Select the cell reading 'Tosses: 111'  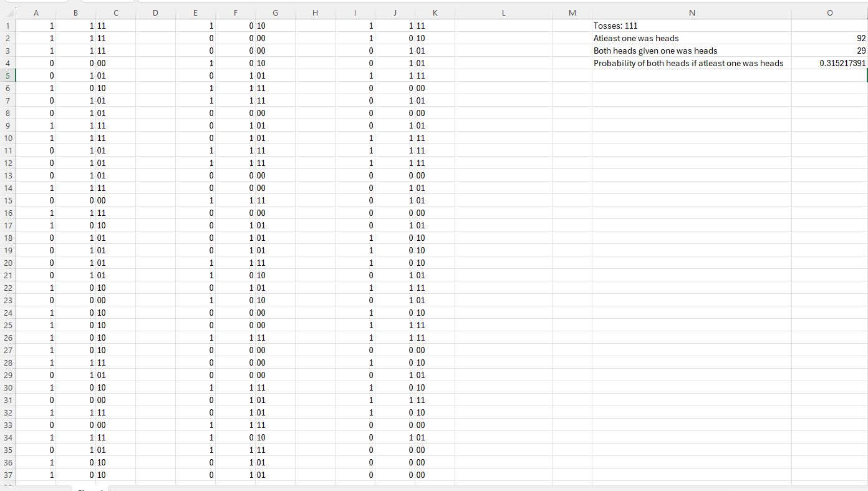click(x=692, y=26)
